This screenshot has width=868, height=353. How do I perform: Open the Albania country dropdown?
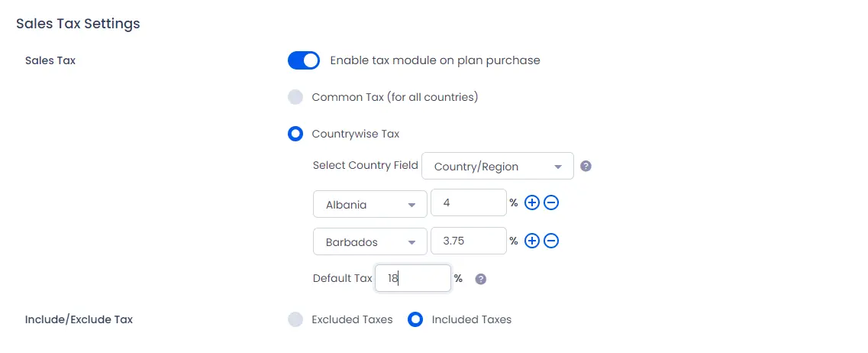point(369,204)
